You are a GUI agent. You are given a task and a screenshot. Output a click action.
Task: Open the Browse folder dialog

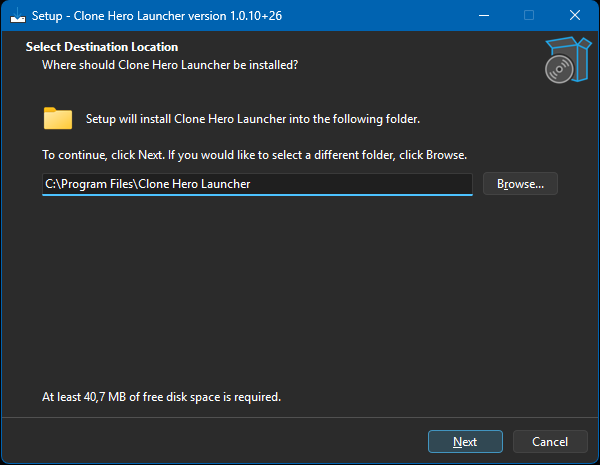[520, 184]
